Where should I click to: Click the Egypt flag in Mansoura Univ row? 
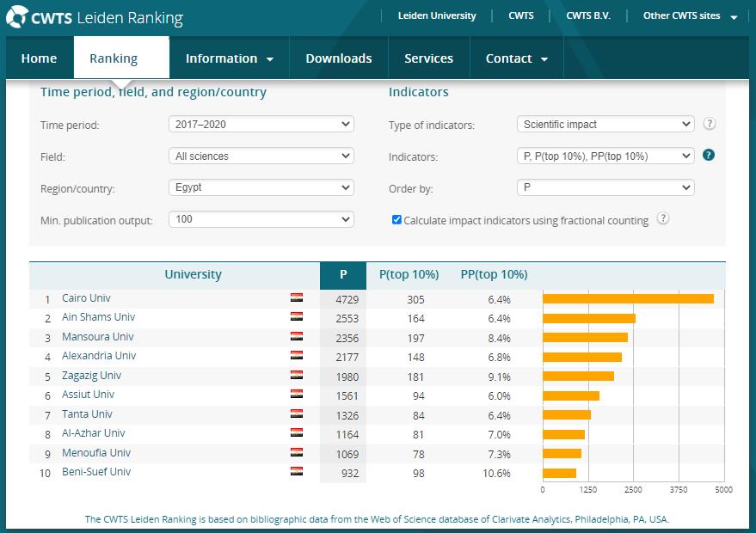click(x=297, y=337)
